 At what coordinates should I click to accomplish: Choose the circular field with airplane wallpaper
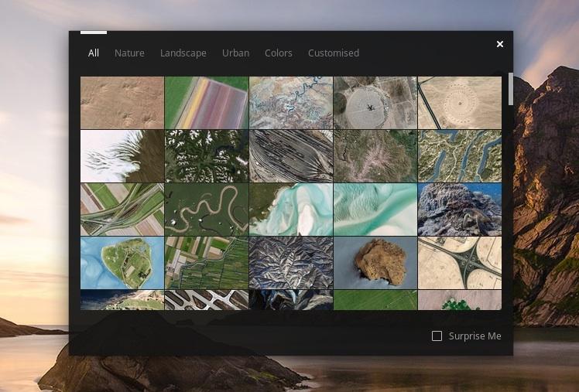point(375,103)
